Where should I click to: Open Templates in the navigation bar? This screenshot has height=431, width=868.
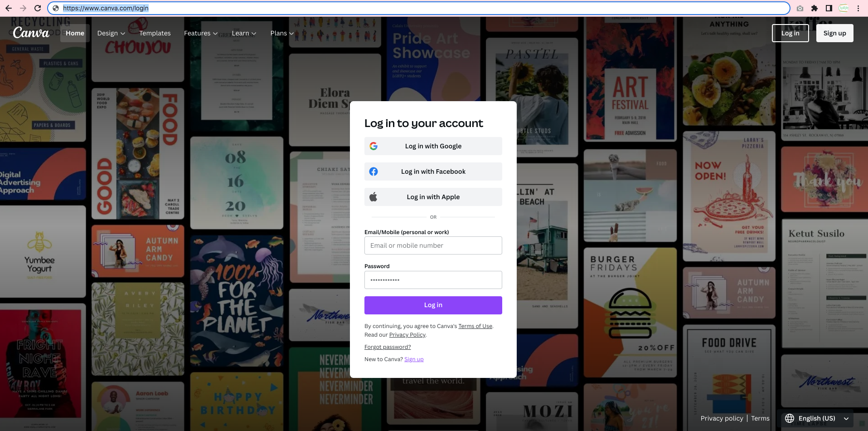coord(155,33)
